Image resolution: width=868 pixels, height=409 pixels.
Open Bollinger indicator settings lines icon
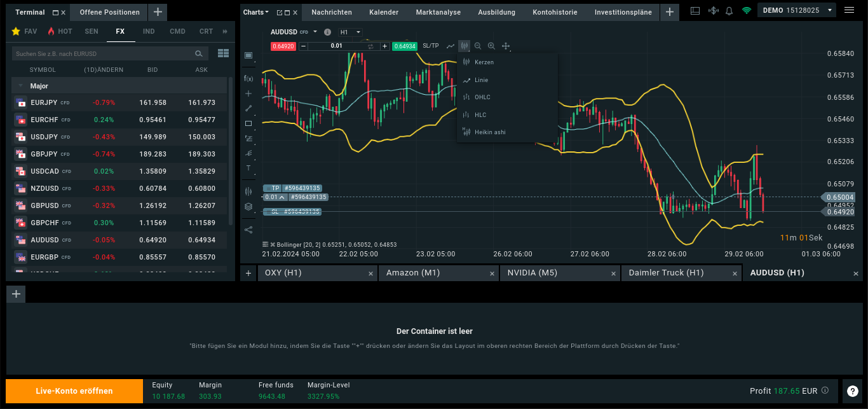265,244
